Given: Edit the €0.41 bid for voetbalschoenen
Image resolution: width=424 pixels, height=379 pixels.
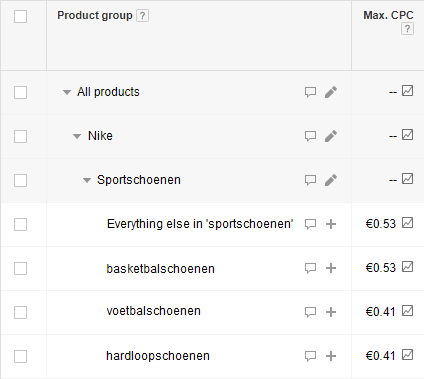Looking at the screenshot, I should [x=380, y=312].
